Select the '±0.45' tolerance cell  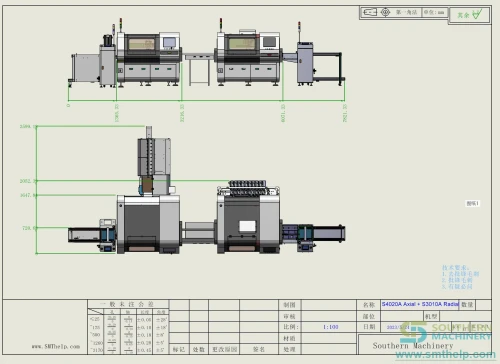[x=144, y=350]
